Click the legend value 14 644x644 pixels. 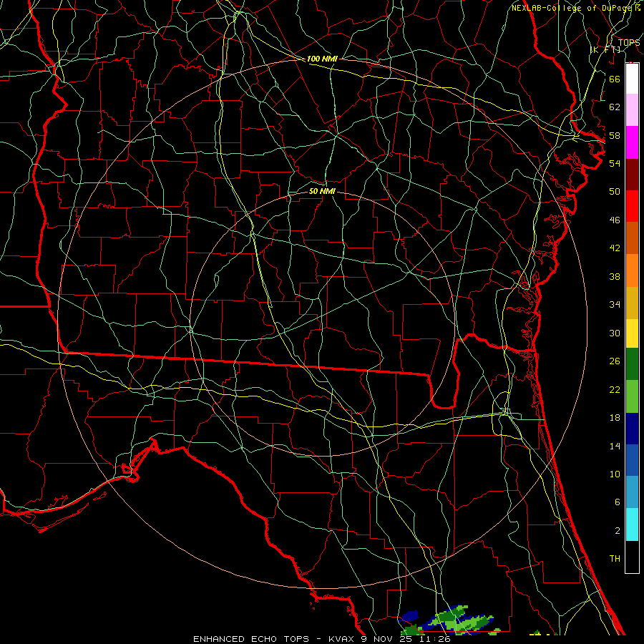(x=615, y=446)
